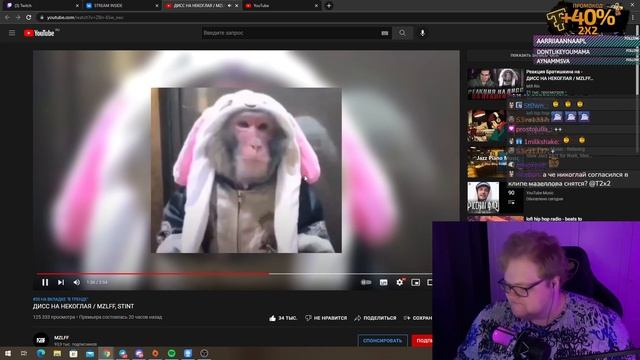Open Task View on the taskbar
The width and height of the screenshot is (640, 360).
click(x=24, y=353)
